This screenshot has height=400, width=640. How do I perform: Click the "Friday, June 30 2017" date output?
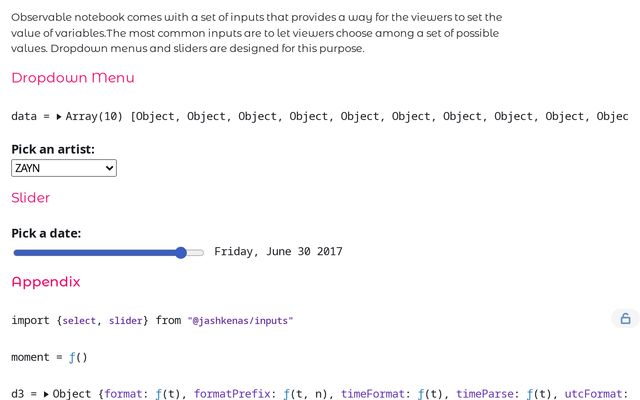[x=278, y=252]
